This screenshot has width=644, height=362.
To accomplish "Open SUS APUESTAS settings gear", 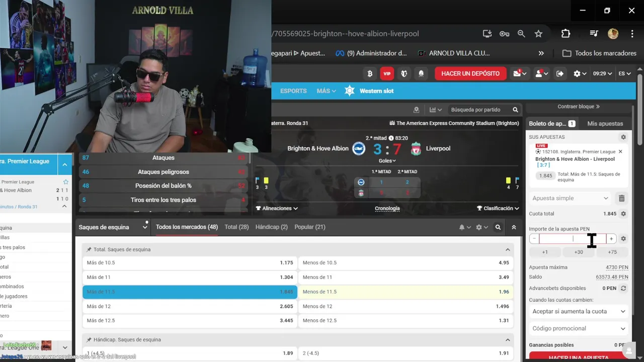I will coord(623,137).
